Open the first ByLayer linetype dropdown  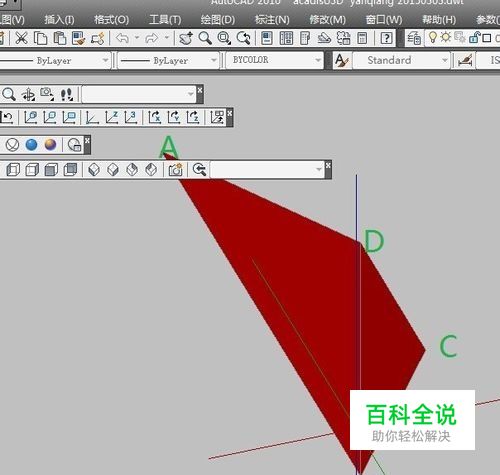(54, 61)
